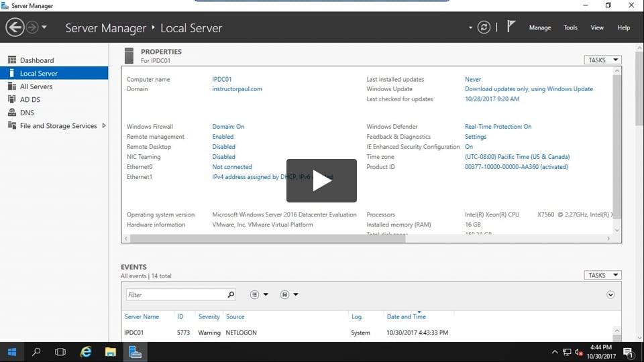Select AD DS in the sidebar
This screenshot has width=644, height=362.
pyautogui.click(x=30, y=99)
